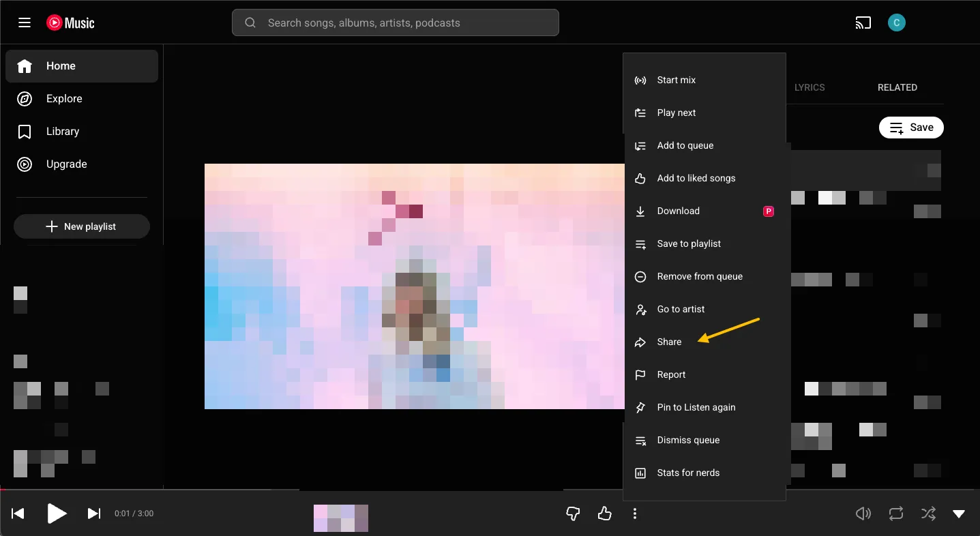Open Library in the sidebar
Screen dimensions: 980x536
tap(82, 132)
